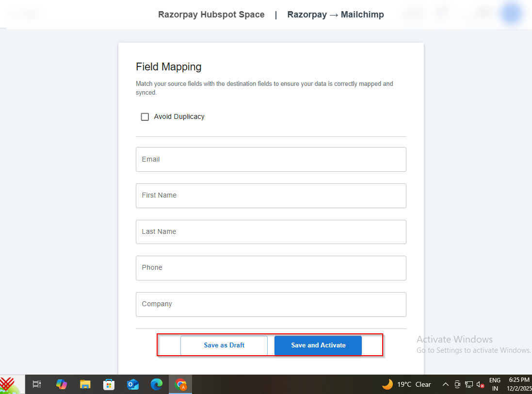Enable the Avoid Duplicacy checkbox
Image resolution: width=532 pixels, height=394 pixels.
click(x=145, y=117)
